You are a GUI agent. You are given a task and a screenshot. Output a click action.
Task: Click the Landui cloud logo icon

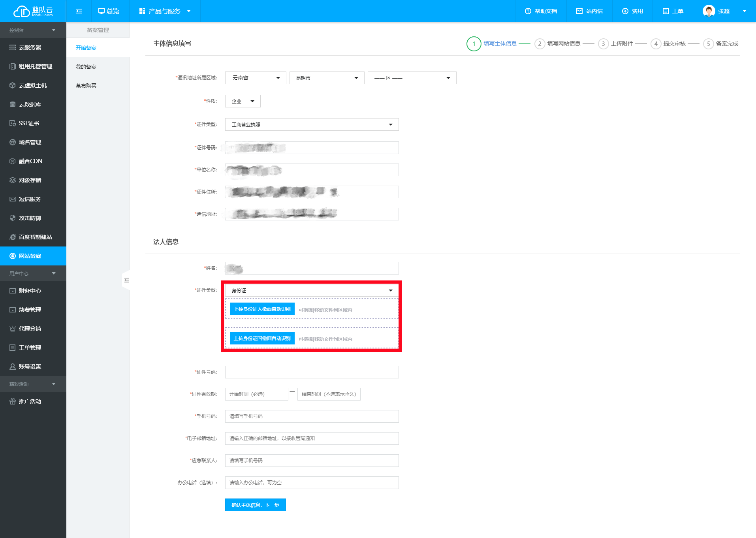pyautogui.click(x=21, y=11)
